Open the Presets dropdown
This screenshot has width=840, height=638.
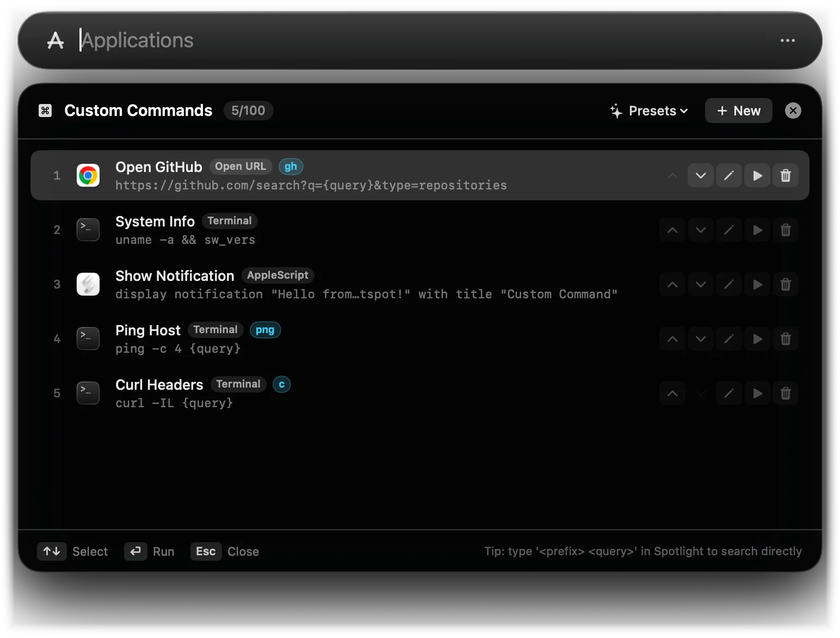click(x=649, y=111)
